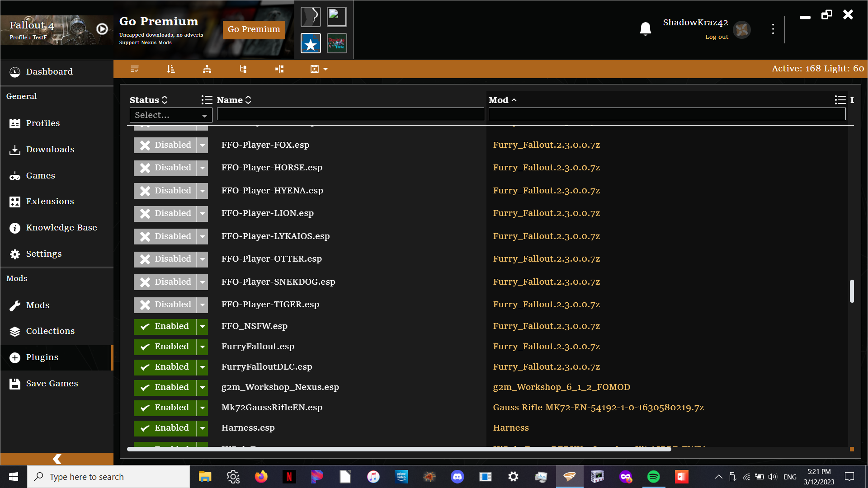Sort plugins by the Mod column
The width and height of the screenshot is (868, 488).
tap(502, 100)
